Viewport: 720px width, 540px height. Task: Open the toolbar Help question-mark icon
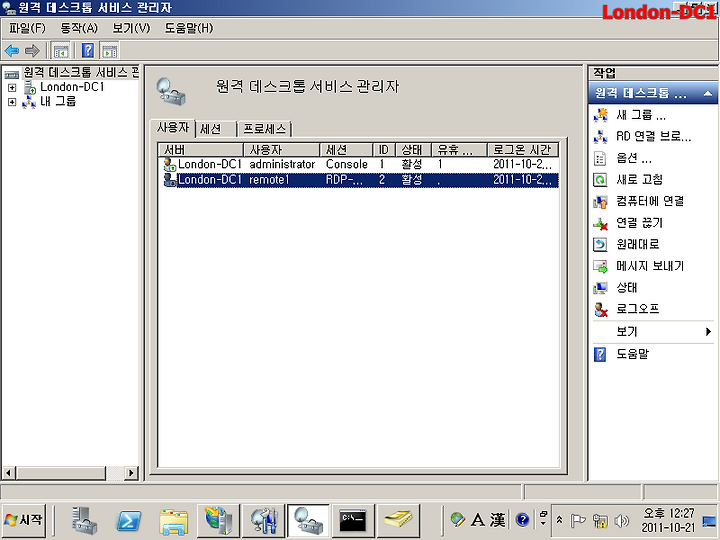click(88, 51)
